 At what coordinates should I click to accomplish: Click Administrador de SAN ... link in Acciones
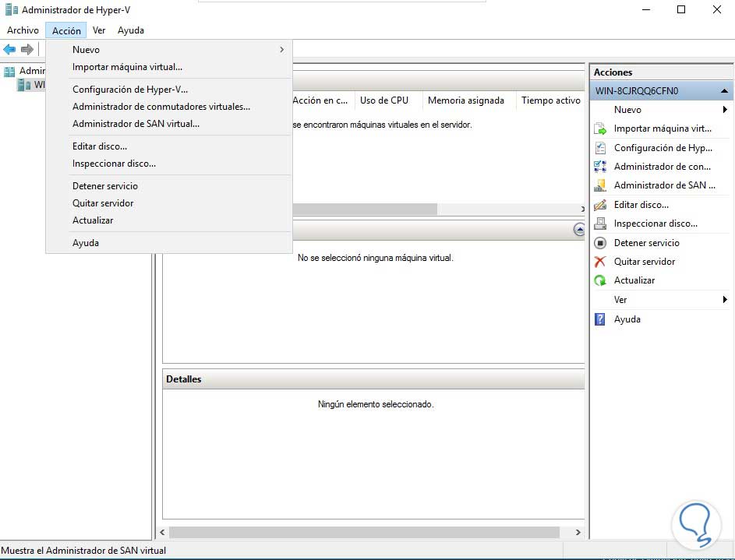664,185
